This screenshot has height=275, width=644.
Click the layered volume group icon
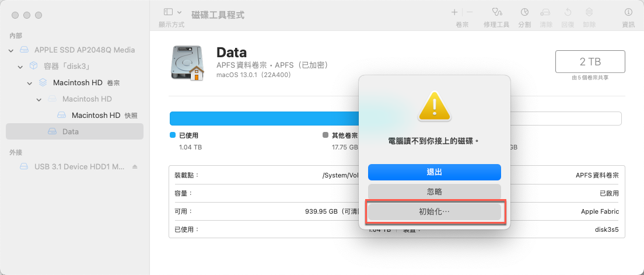(43, 83)
